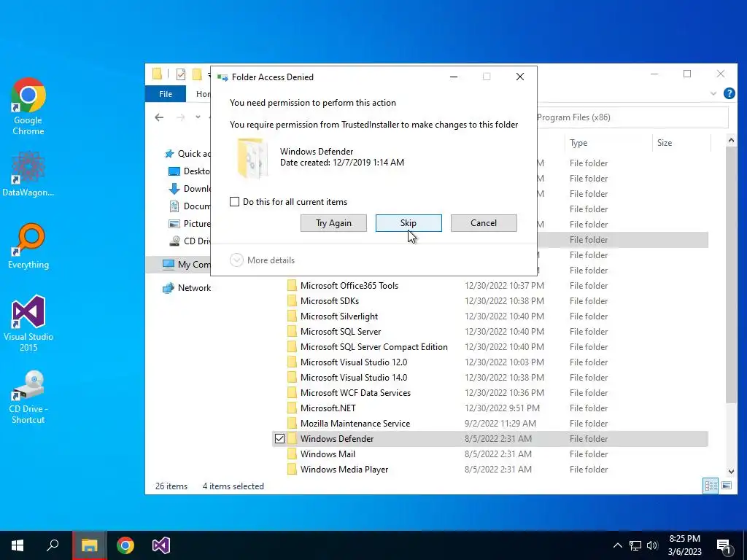Screen dimensions: 747x560
Task: Open Explorer help question mark icon
Action: click(x=729, y=93)
